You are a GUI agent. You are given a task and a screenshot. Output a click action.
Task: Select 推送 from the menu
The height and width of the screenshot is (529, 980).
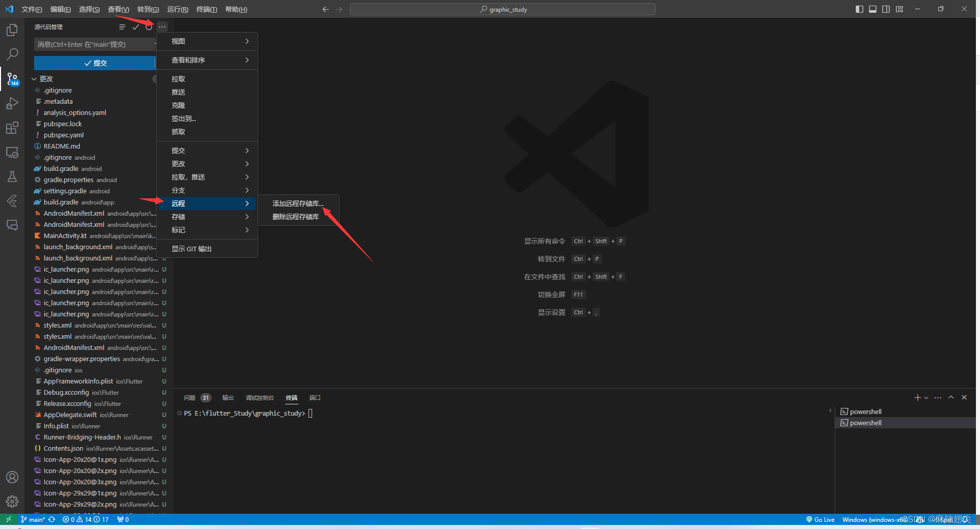click(207, 92)
